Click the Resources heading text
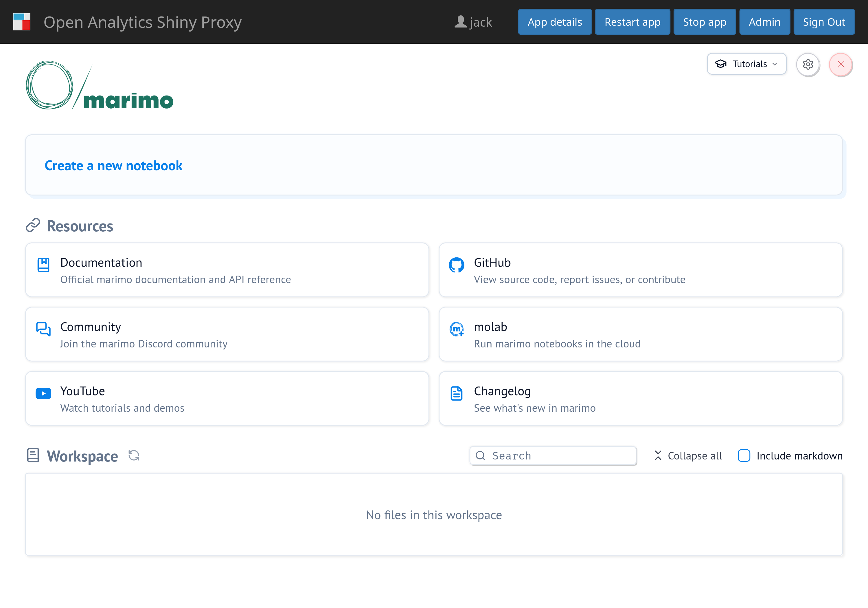The width and height of the screenshot is (868, 608). 80,226
